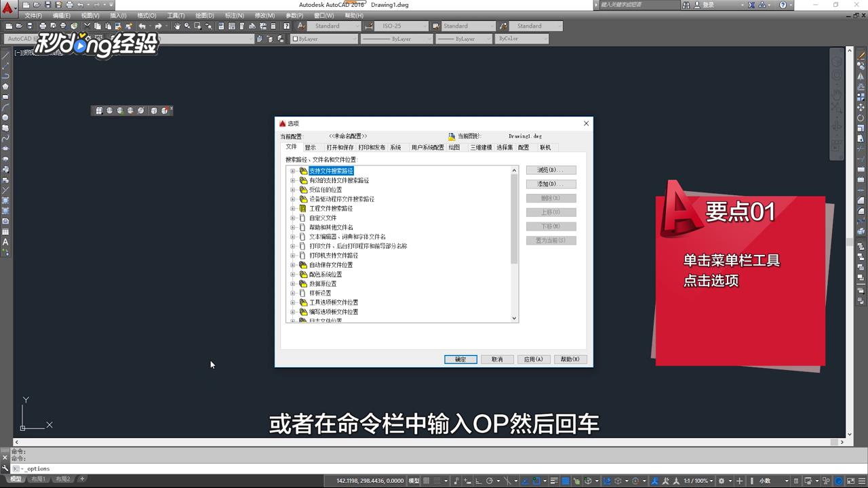Screen dimensions: 868x488
Task: Click the 帮助(H) button in options dialog
Action: (570, 359)
